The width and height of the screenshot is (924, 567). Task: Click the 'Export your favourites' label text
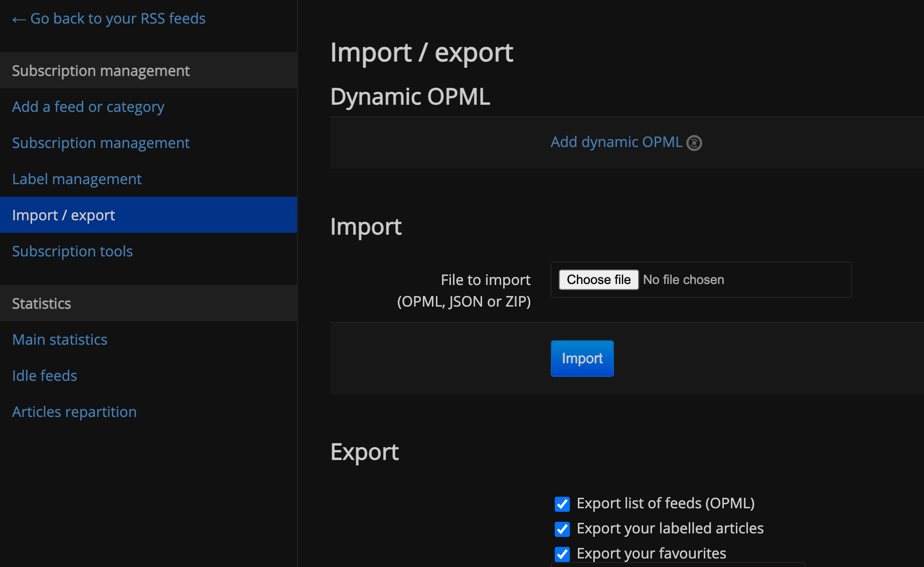pos(651,553)
